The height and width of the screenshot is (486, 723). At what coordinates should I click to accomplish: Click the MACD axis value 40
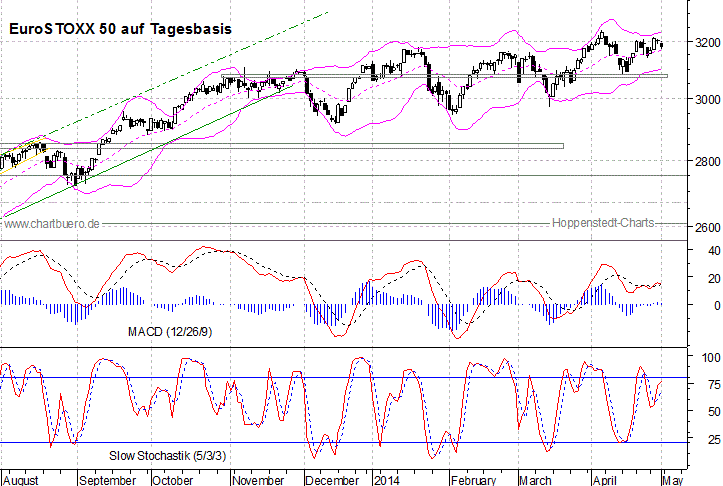coord(714,251)
